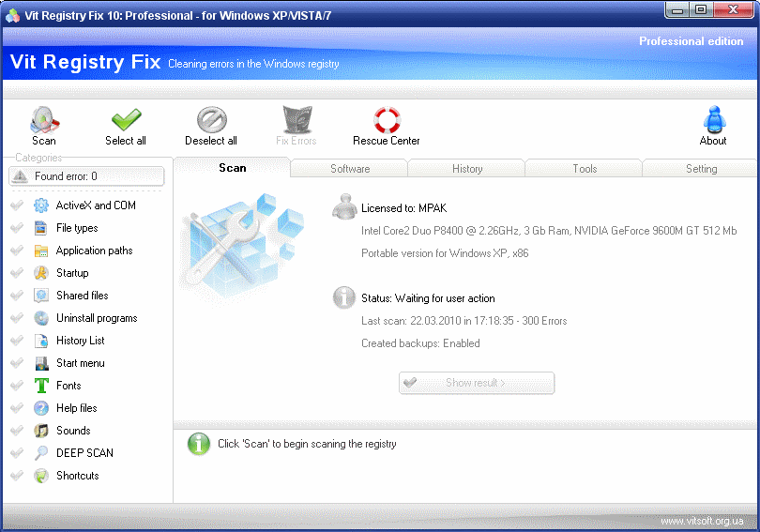760x532 pixels.
Task: Click the Deselect all icon
Action: click(212, 120)
